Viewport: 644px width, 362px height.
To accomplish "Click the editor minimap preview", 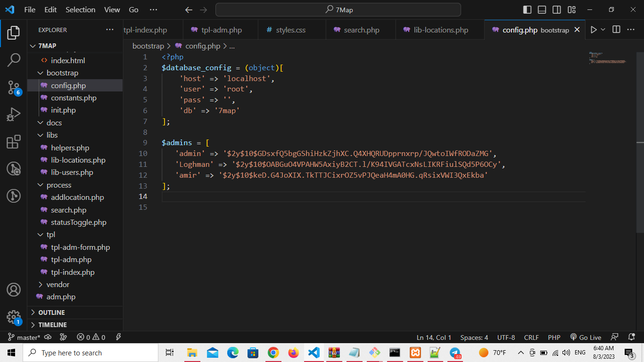I will coord(608,58).
